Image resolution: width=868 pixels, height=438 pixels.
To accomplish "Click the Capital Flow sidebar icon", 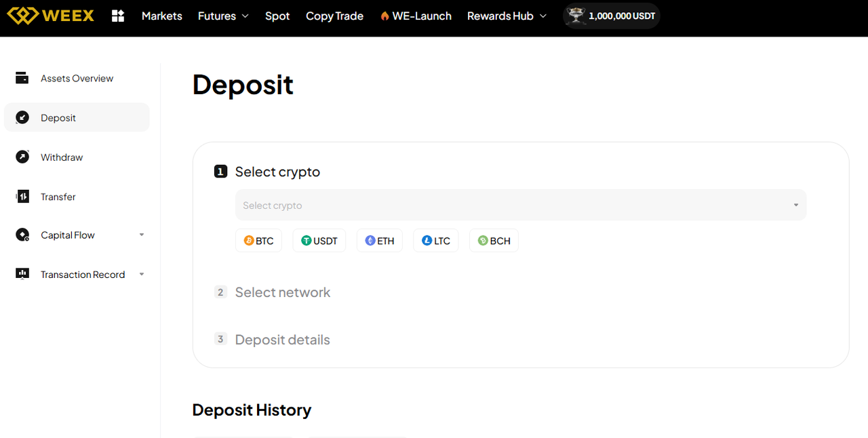I will pyautogui.click(x=22, y=235).
